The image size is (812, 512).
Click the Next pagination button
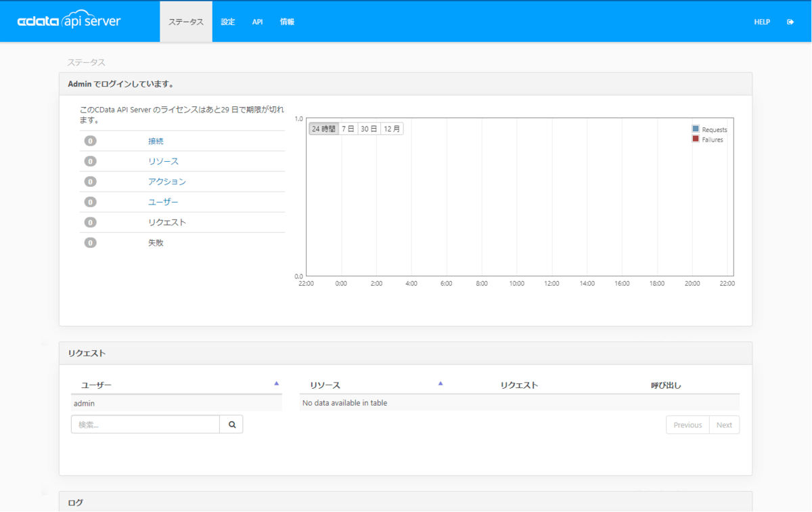click(x=724, y=425)
